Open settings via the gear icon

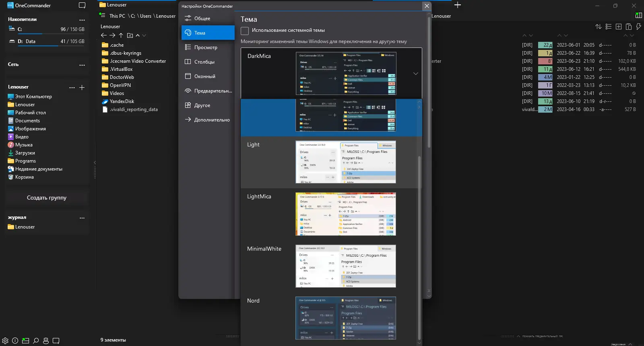coord(5,341)
